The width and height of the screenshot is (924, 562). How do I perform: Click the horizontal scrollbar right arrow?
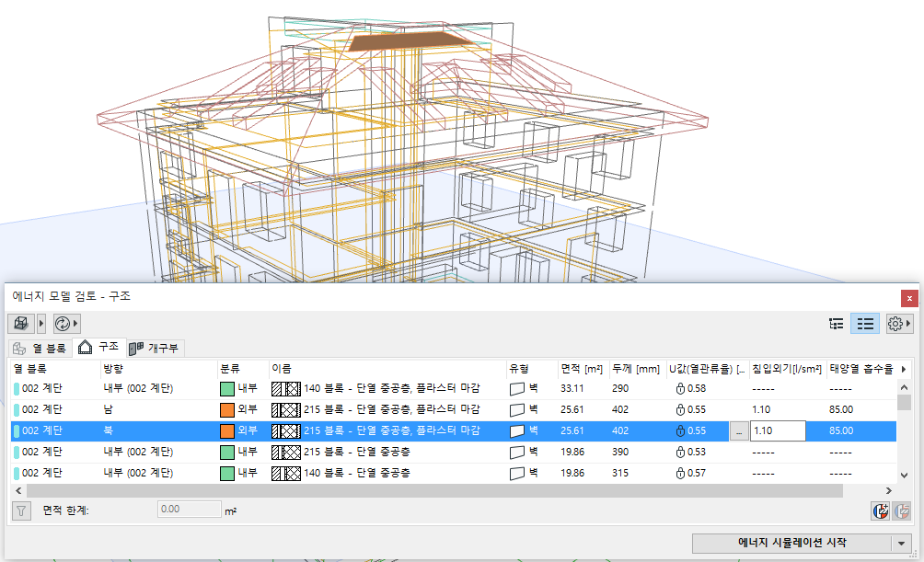point(889,491)
